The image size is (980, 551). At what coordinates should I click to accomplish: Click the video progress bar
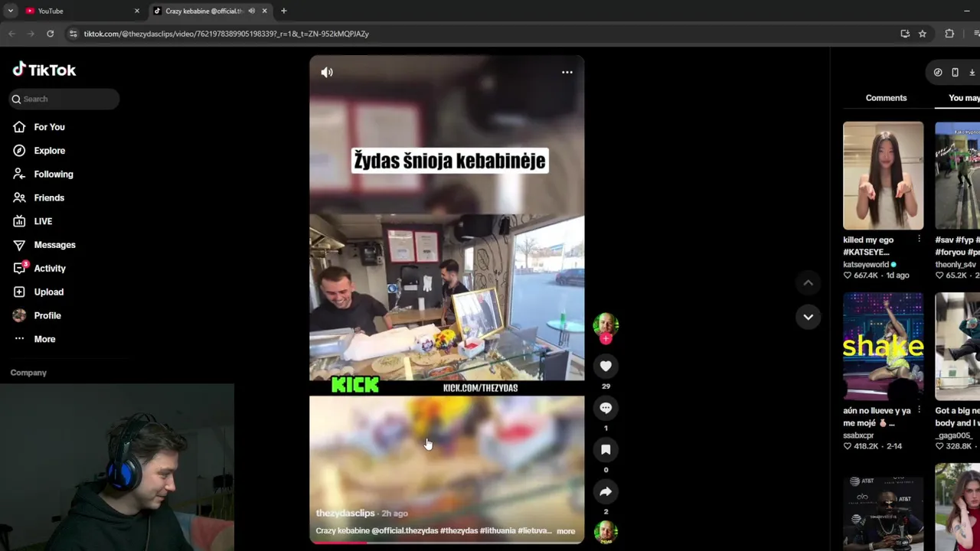(446, 543)
